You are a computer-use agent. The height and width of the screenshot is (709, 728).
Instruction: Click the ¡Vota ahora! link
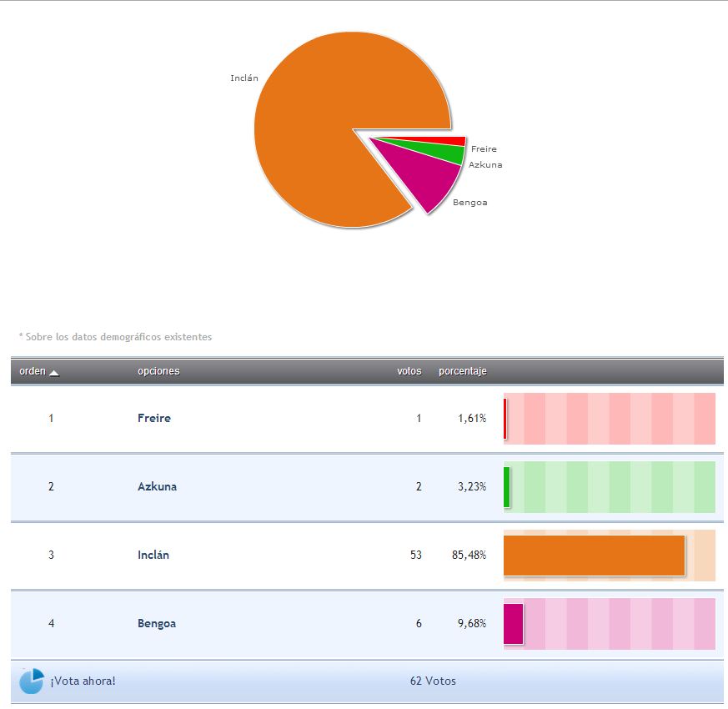pos(83,681)
